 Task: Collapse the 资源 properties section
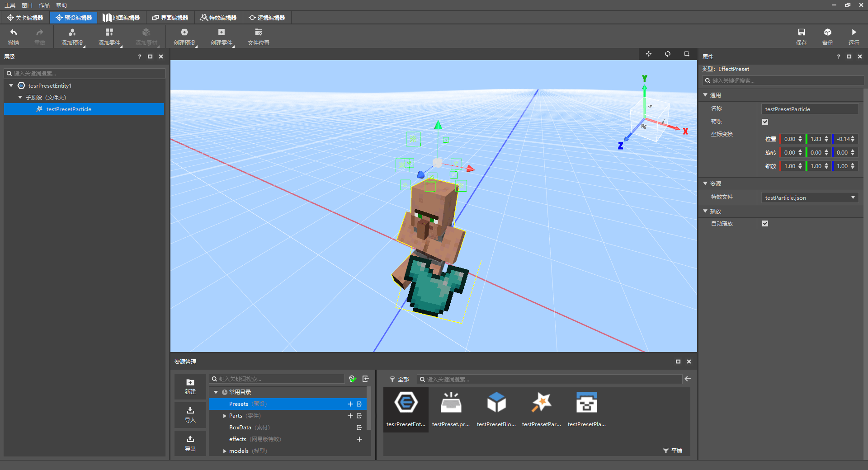pos(705,183)
